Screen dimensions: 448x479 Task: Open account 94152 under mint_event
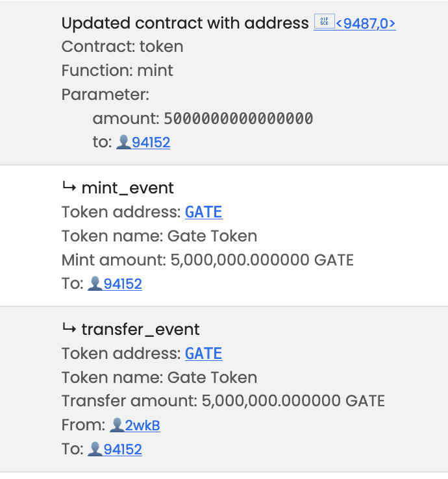123,284
